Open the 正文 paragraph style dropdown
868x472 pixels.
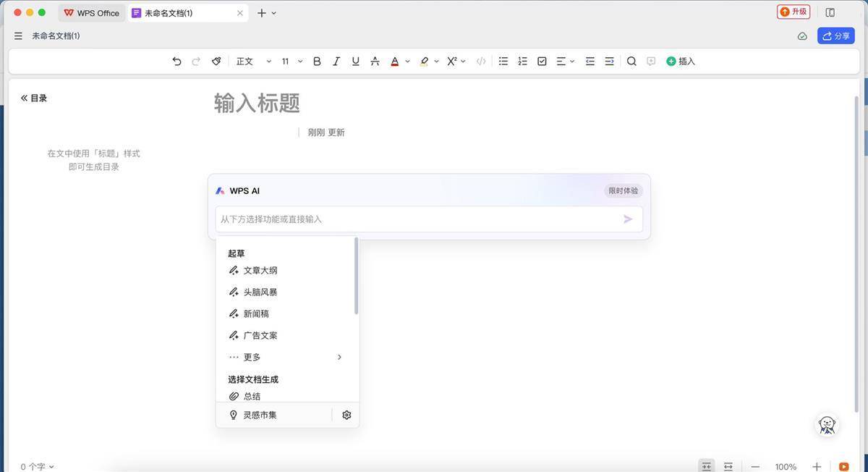[253, 62]
